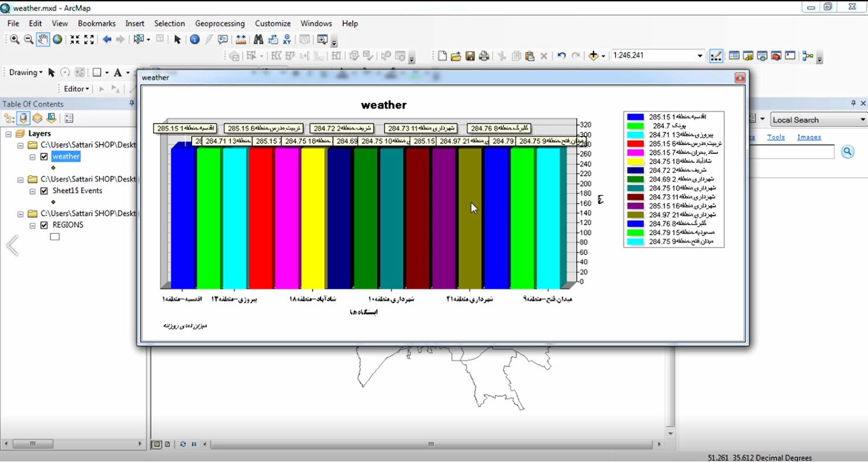
Task: Open the Bookmarks menu
Action: pyautogui.click(x=97, y=24)
